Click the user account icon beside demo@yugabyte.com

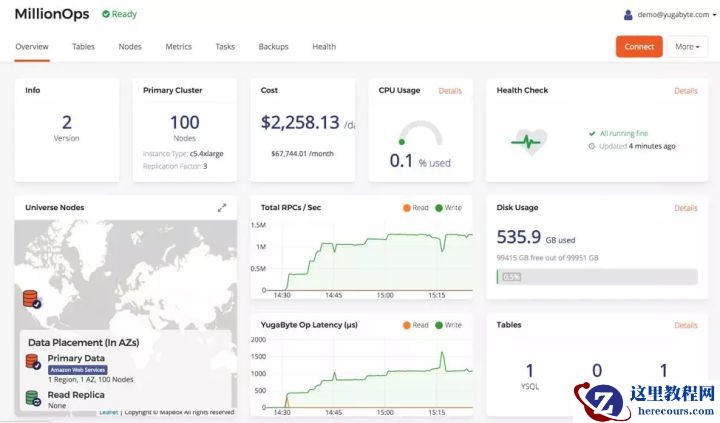coord(628,15)
